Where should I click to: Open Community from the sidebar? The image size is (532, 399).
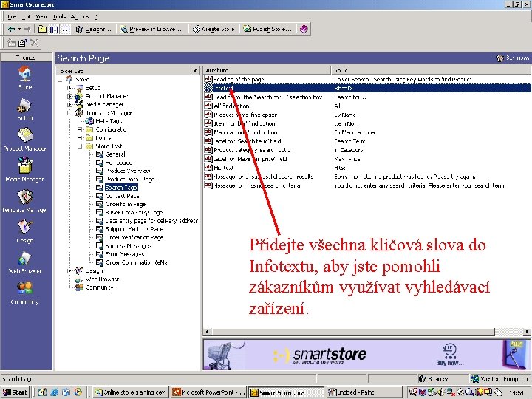25,292
